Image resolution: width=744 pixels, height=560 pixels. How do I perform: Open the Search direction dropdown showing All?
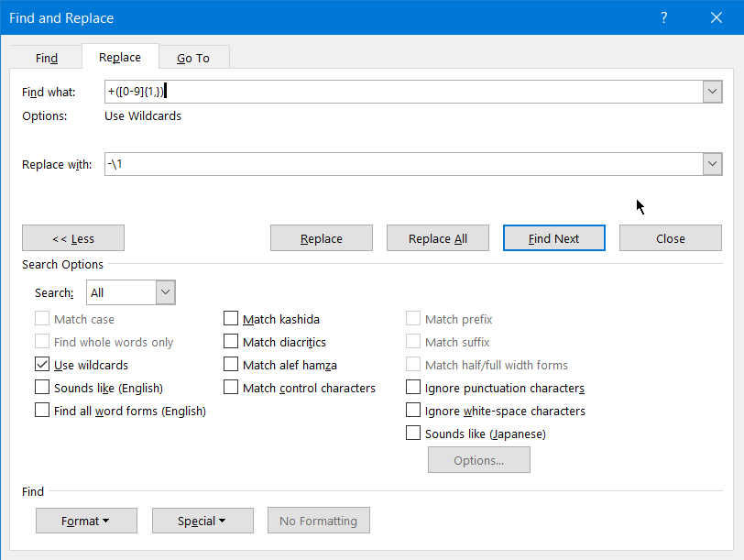pyautogui.click(x=131, y=292)
